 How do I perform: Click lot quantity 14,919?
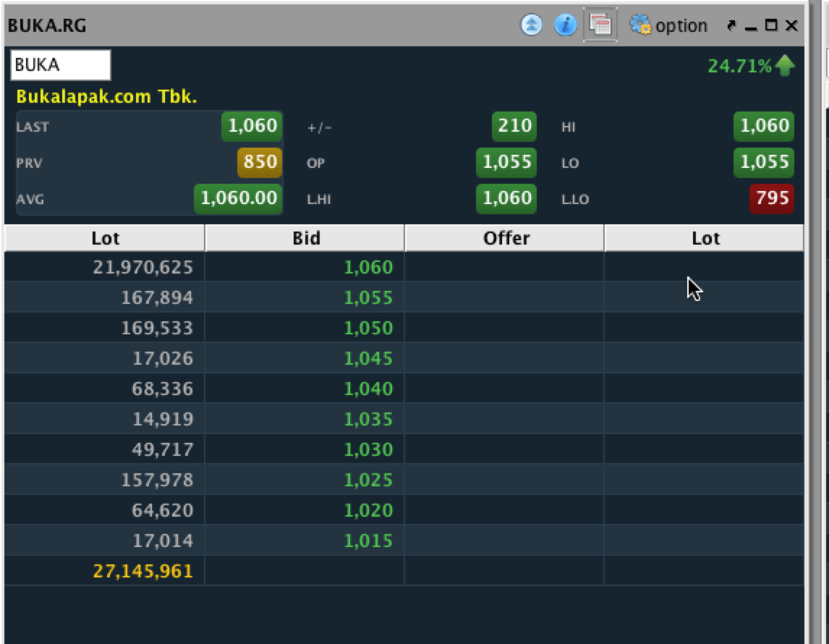click(x=163, y=419)
